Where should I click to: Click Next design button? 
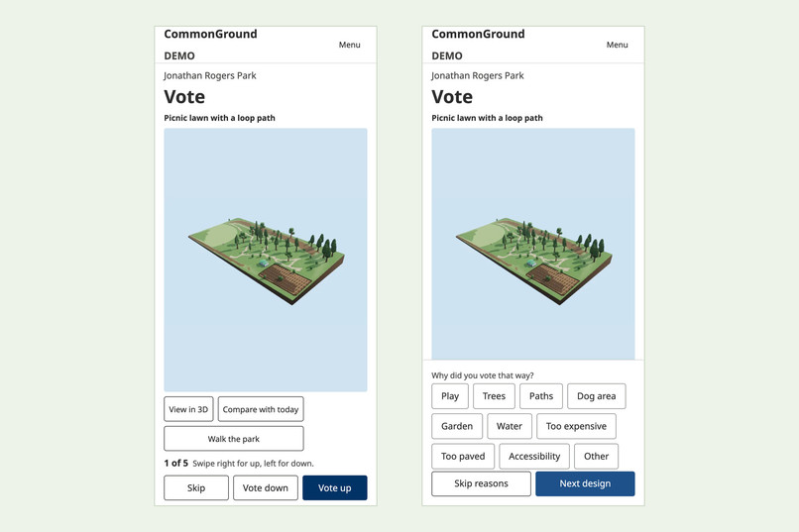585,483
